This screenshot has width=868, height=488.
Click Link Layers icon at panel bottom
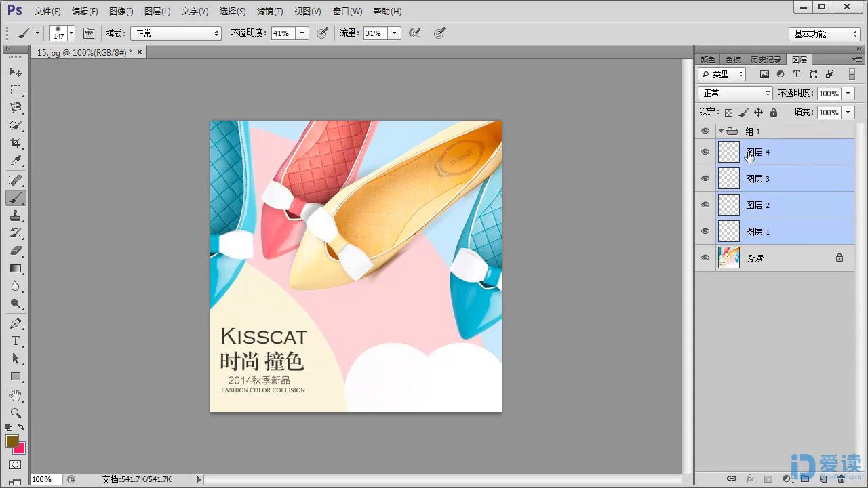[x=732, y=479]
